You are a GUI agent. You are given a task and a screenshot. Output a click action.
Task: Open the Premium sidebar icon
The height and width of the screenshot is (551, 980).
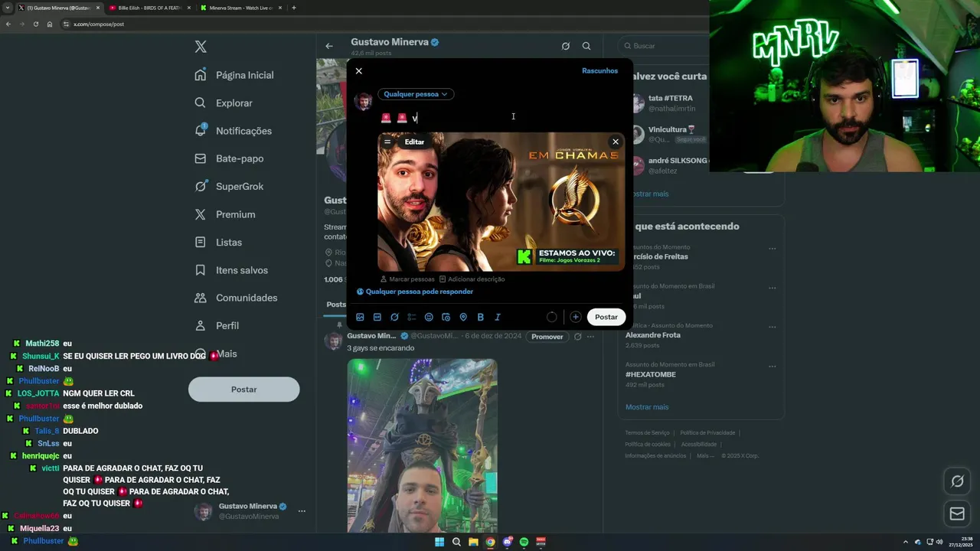(201, 214)
